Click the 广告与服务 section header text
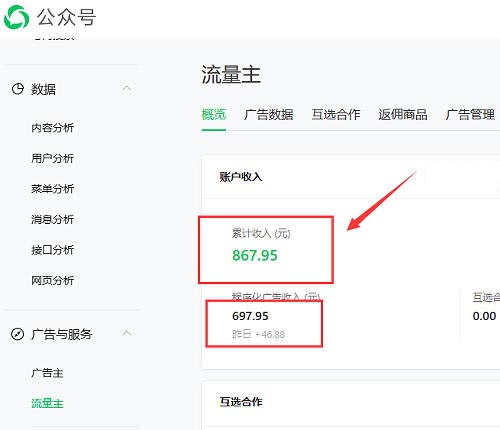 coord(62,334)
